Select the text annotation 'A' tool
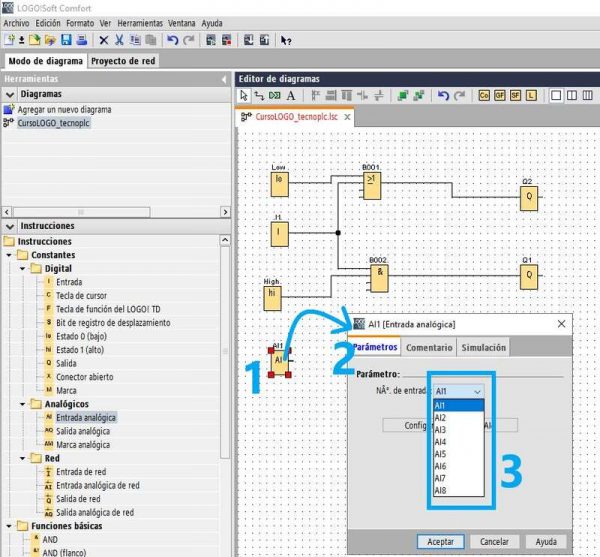Image resolution: width=600 pixels, height=557 pixels. click(x=291, y=96)
